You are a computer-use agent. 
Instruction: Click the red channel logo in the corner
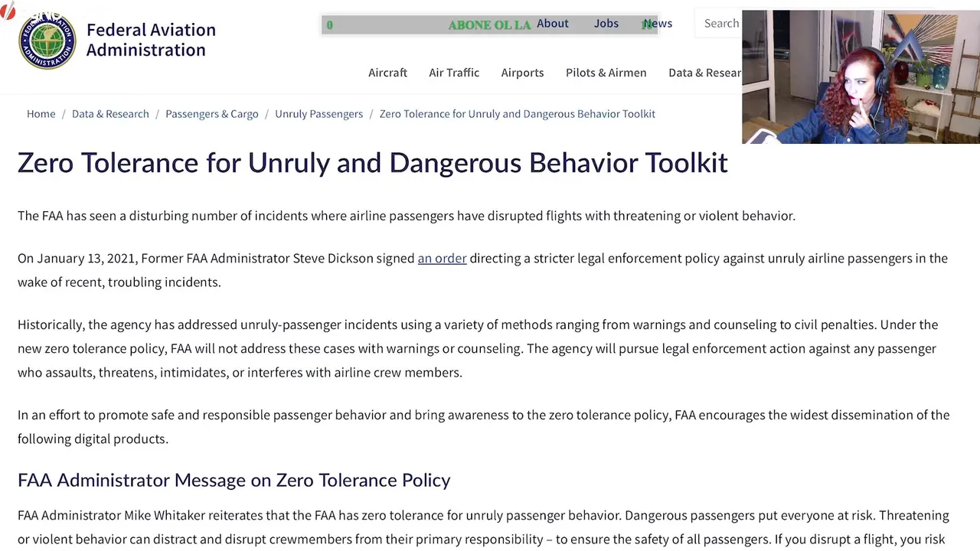pyautogui.click(x=8, y=11)
